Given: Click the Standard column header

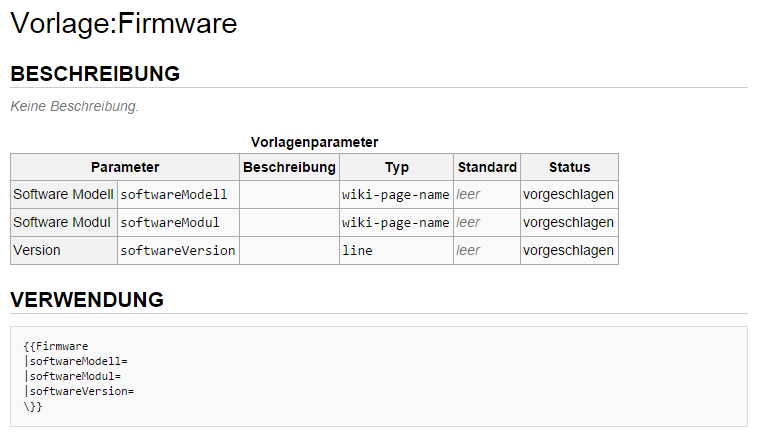Looking at the screenshot, I should 487,167.
